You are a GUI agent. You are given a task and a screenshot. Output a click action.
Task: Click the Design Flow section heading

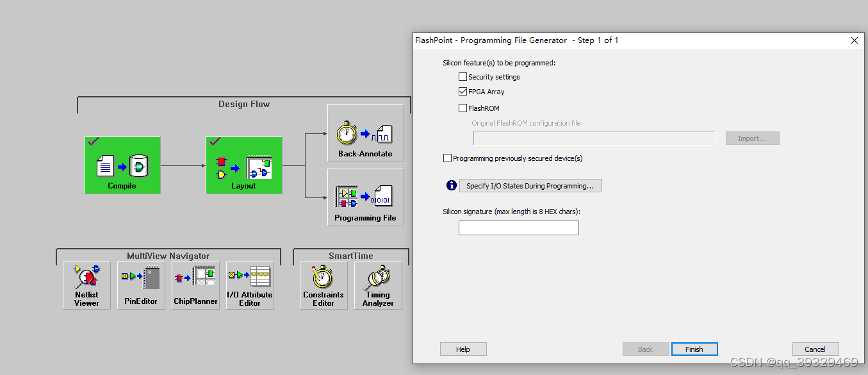click(x=244, y=104)
